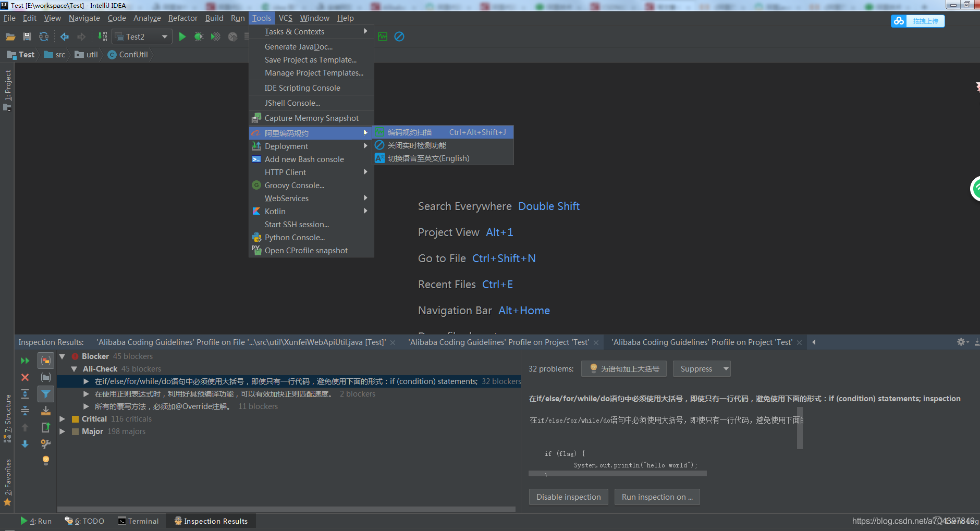Screen dimensions: 980x531
Task: Click the green Alibaba code scan toolbar icon
Action: click(x=383, y=37)
